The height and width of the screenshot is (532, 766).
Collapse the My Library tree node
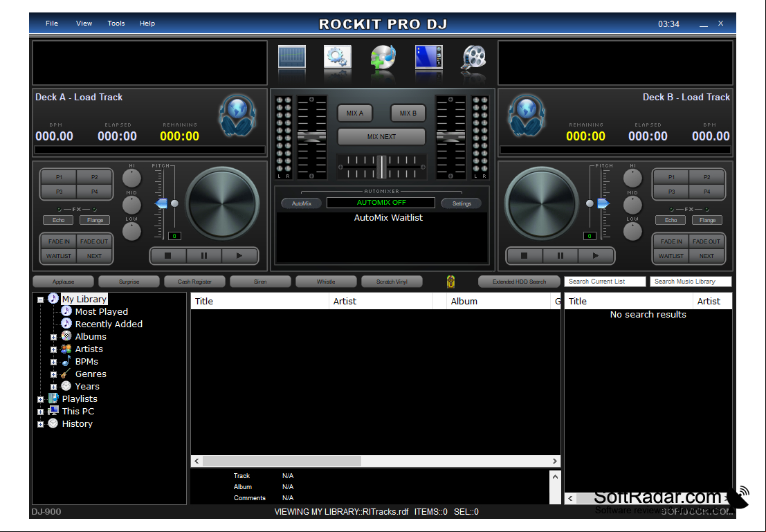41,300
